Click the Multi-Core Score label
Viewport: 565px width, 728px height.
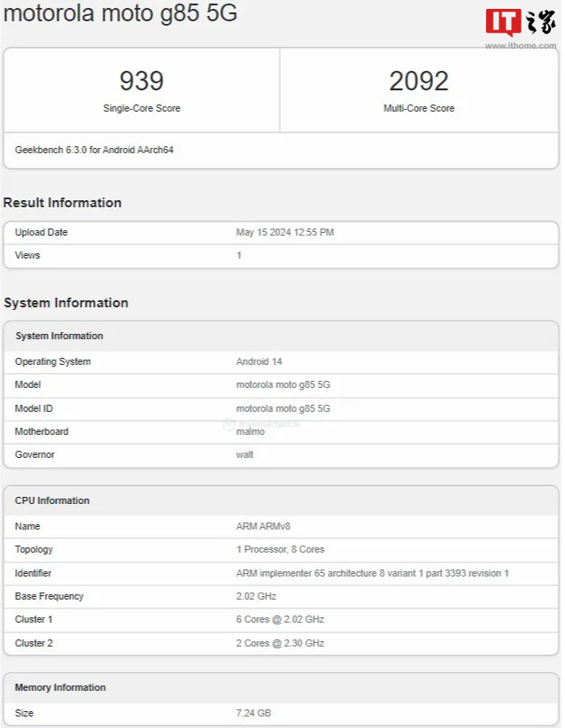[x=419, y=108]
